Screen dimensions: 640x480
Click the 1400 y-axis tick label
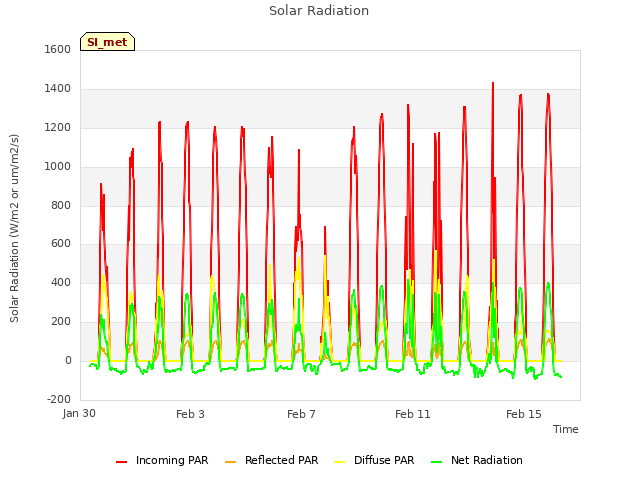click(58, 88)
